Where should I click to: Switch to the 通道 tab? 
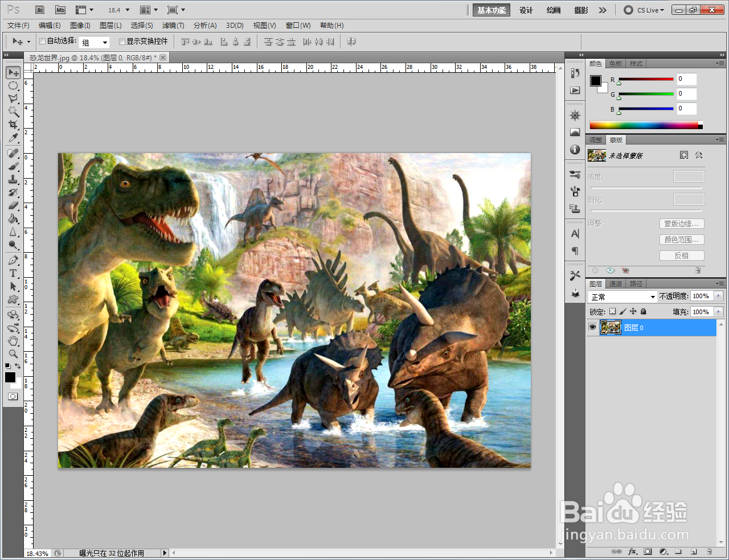[x=616, y=284]
